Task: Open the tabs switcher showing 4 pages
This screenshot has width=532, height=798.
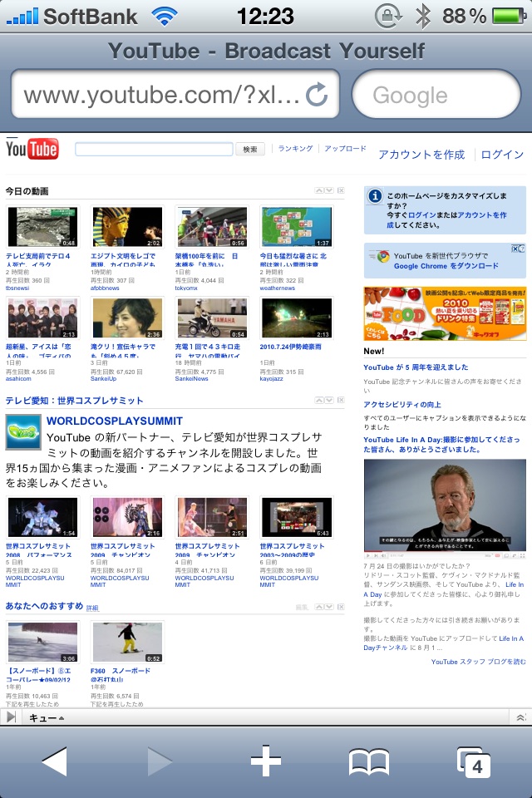Action: point(474,762)
